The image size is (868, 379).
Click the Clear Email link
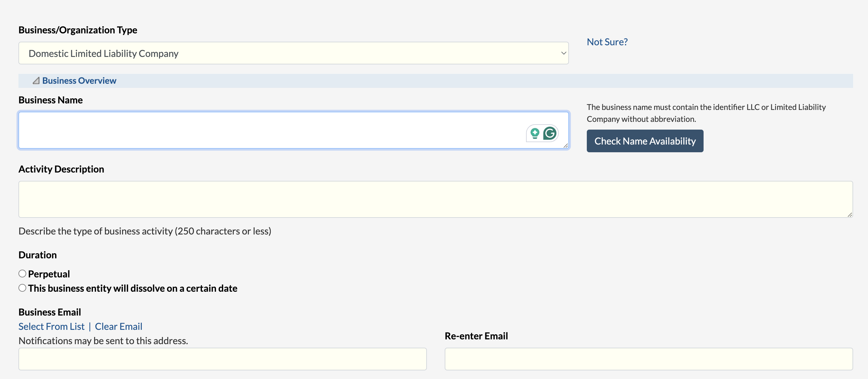click(119, 326)
